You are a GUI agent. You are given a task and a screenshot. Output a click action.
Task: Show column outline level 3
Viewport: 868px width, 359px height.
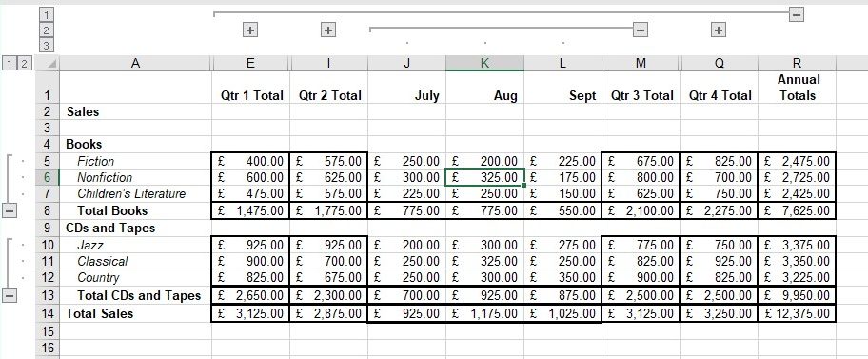coord(48,46)
